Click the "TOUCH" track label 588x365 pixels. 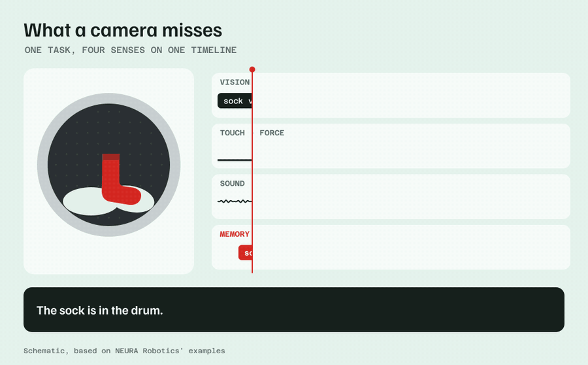coord(232,133)
